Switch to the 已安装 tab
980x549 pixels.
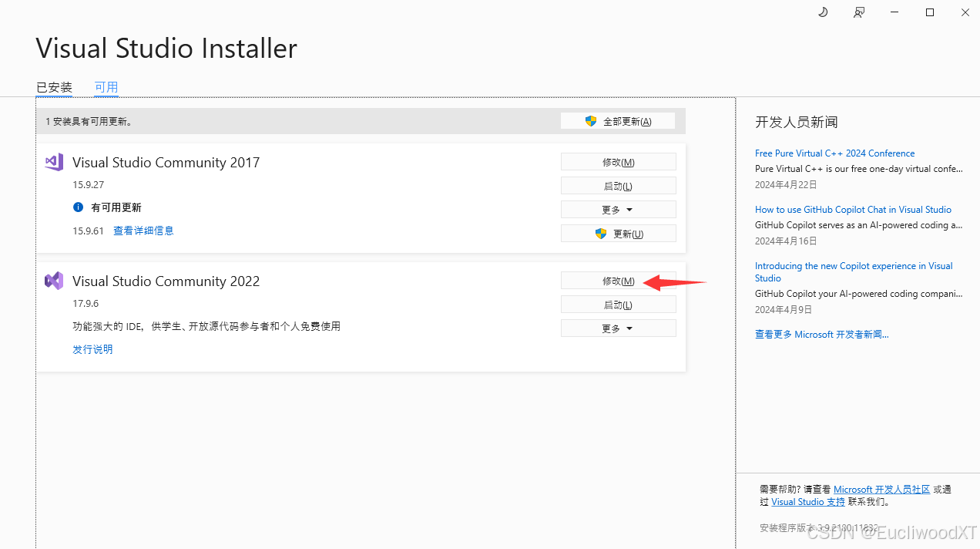tap(53, 87)
